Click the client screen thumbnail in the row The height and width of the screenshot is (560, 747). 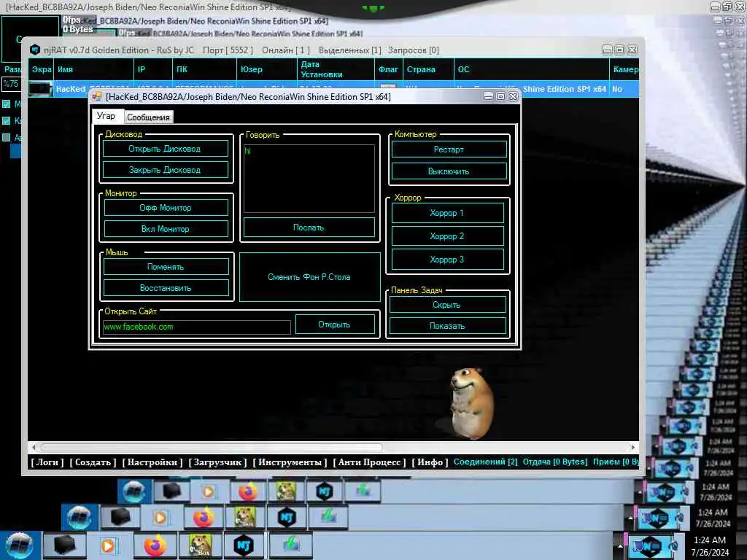point(40,88)
